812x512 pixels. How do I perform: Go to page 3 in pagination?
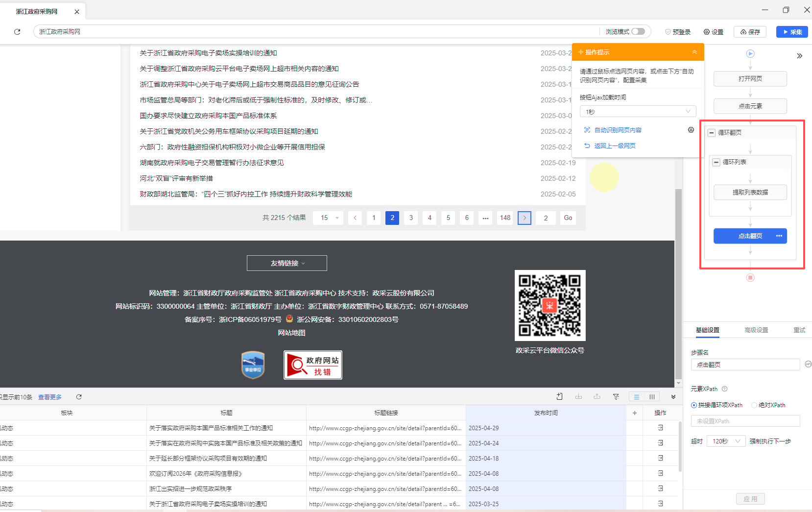pos(411,218)
